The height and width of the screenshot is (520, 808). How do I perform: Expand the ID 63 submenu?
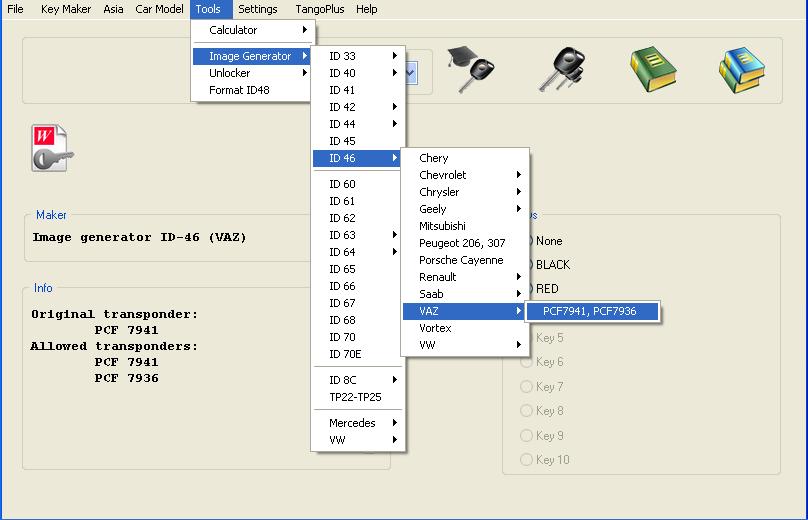357,234
